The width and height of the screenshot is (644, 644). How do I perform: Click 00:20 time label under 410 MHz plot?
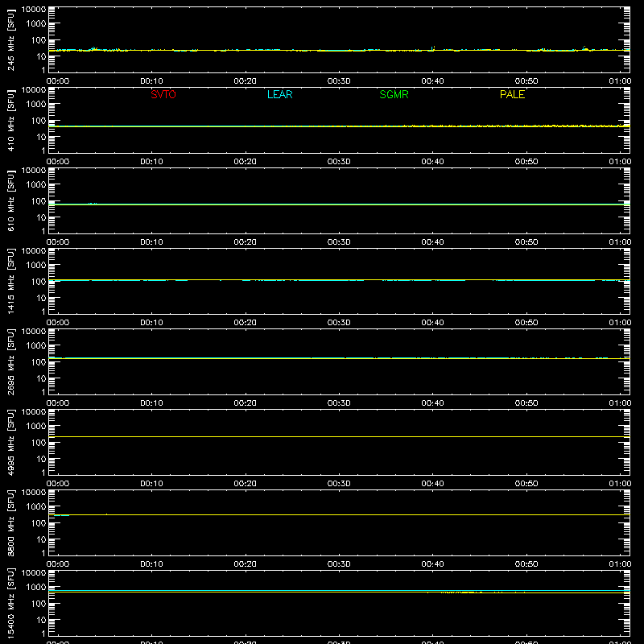click(x=246, y=162)
